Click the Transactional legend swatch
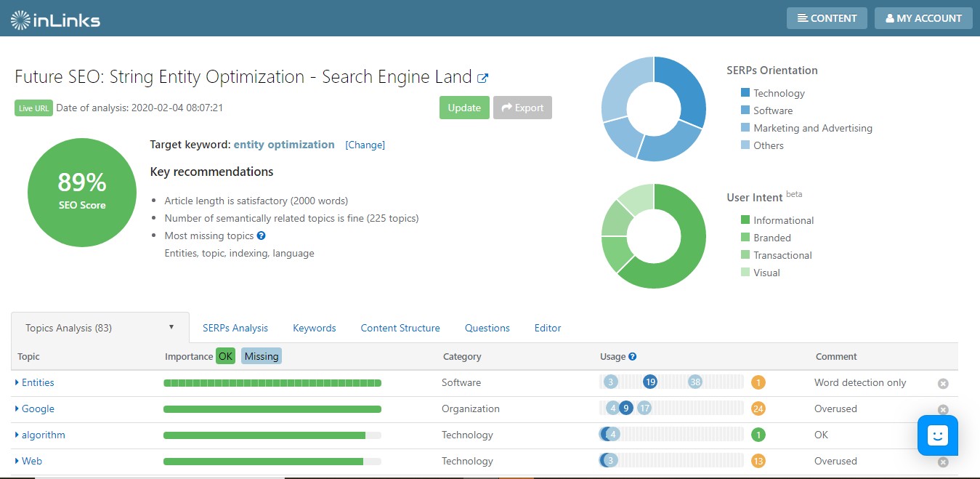Viewport: 980px width, 479px height. click(745, 255)
